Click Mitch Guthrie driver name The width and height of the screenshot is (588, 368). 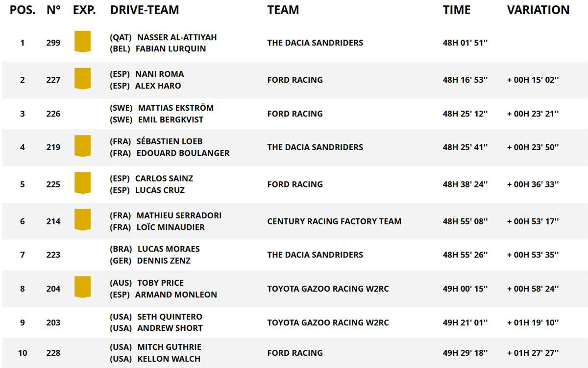point(169,347)
